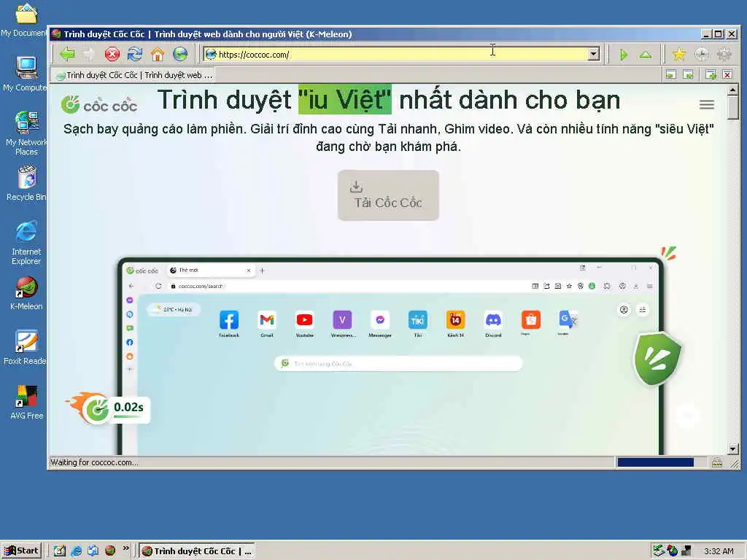Click the globe search icon in toolbar

tap(180, 54)
